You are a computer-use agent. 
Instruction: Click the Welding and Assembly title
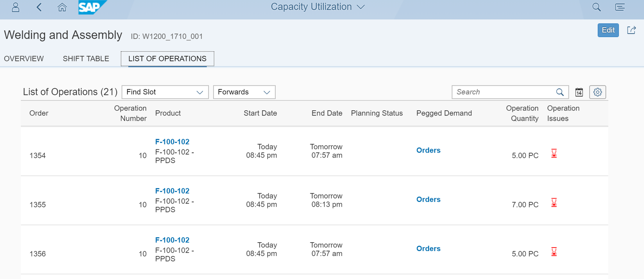[63, 35]
